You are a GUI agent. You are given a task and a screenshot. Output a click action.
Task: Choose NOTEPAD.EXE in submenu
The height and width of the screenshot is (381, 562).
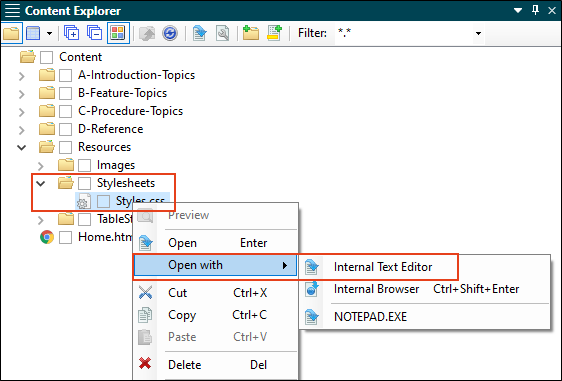[425, 317]
